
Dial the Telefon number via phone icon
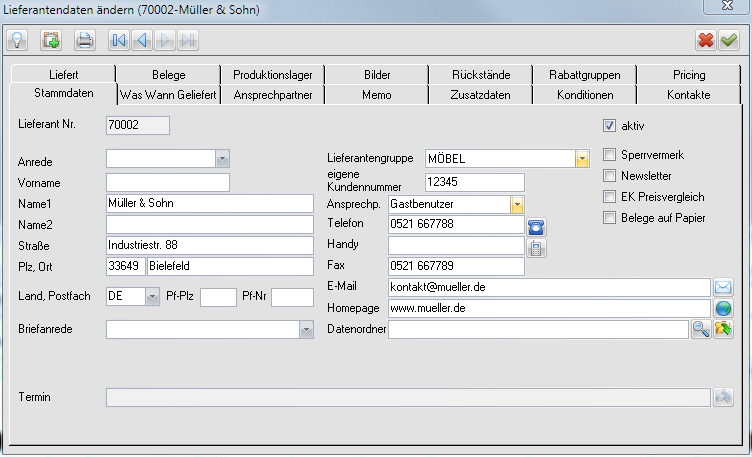536,227
